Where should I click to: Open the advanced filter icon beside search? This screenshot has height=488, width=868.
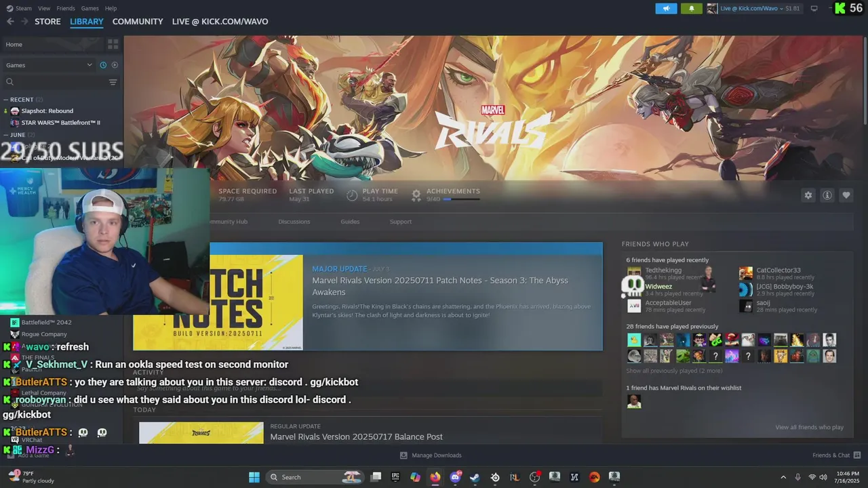[113, 82]
